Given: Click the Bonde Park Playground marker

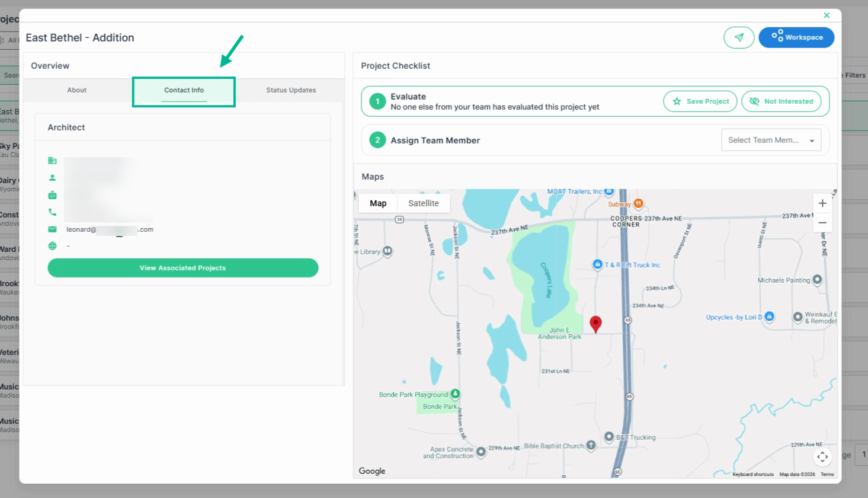Looking at the screenshot, I should 455,394.
